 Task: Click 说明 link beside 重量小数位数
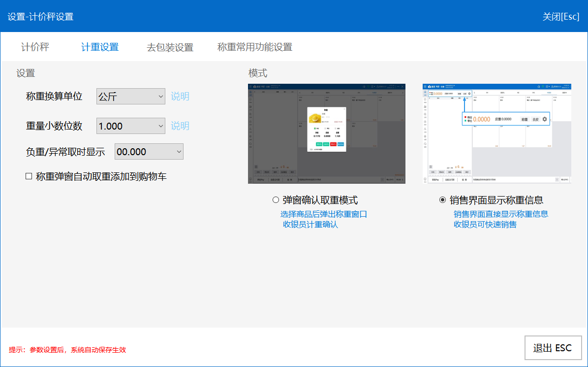[180, 126]
